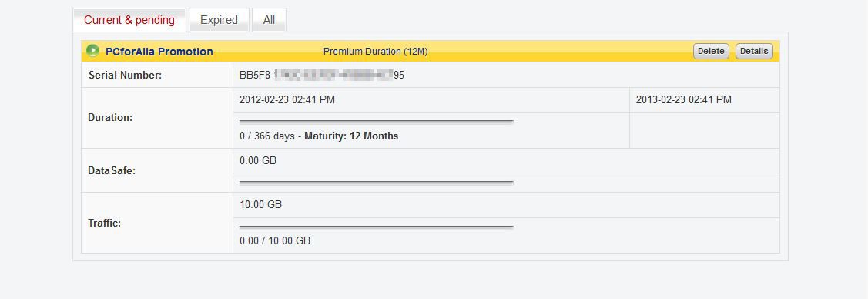Click the 10.00 GB traffic quota value
This screenshot has width=868, height=299.
261,204
